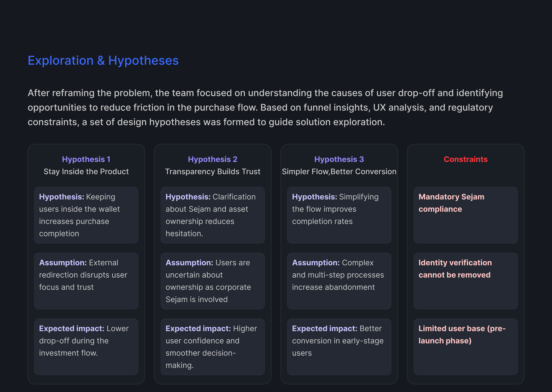This screenshot has height=392, width=552.
Task: Open the card about keeping users inside wallet
Action: click(x=86, y=215)
